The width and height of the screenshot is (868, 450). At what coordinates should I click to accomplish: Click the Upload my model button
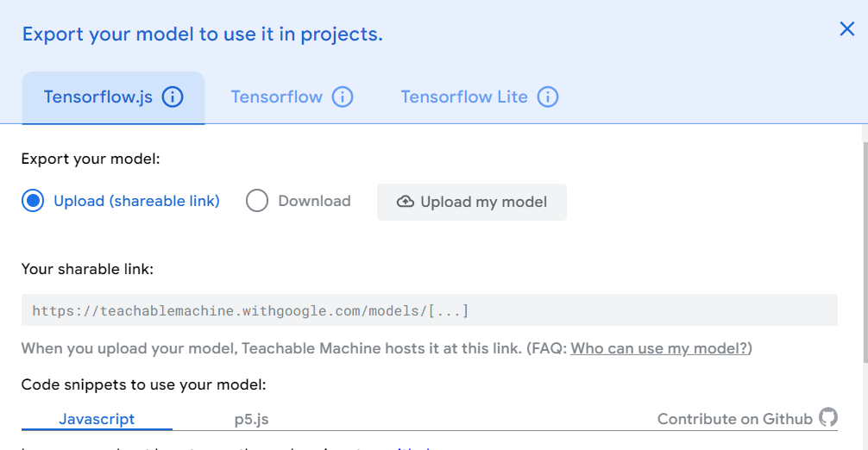[472, 202]
